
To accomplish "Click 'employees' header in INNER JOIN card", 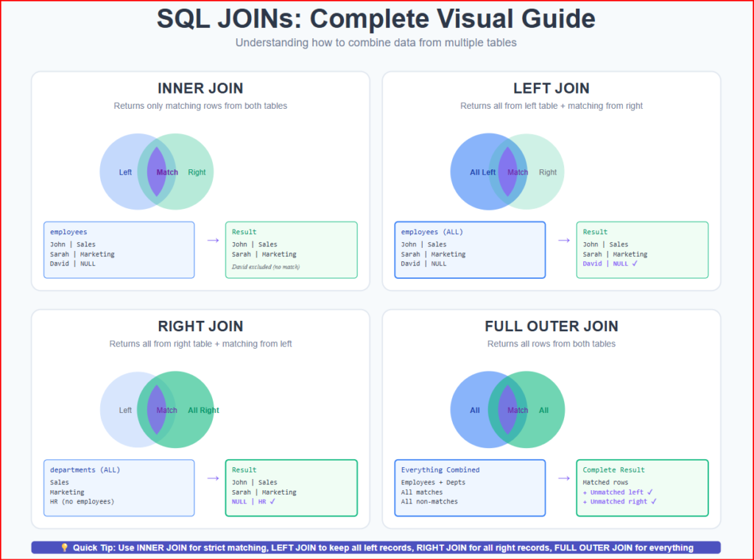I will coord(68,232).
